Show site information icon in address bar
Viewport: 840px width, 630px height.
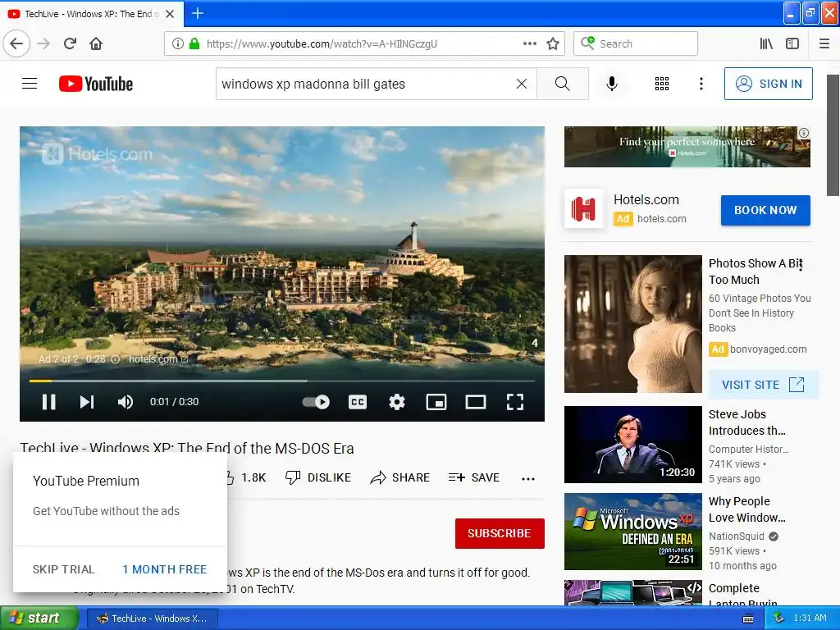click(178, 43)
